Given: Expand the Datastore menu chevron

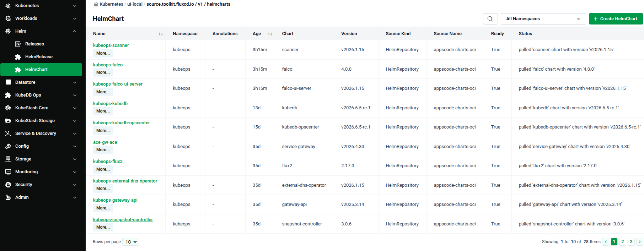Looking at the screenshot, I should click(75, 82).
